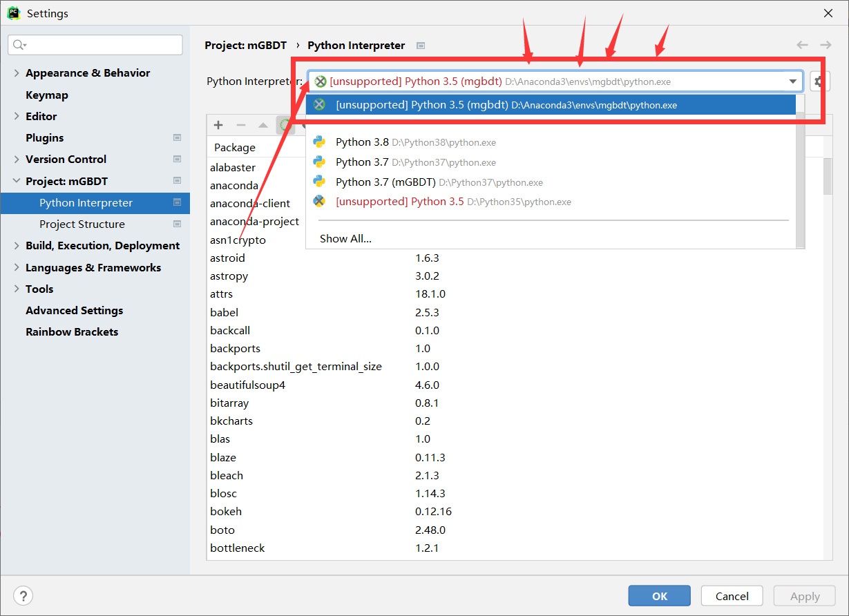849x616 pixels.
Task: Expand the Languages & Frameworks section
Action: [17, 267]
